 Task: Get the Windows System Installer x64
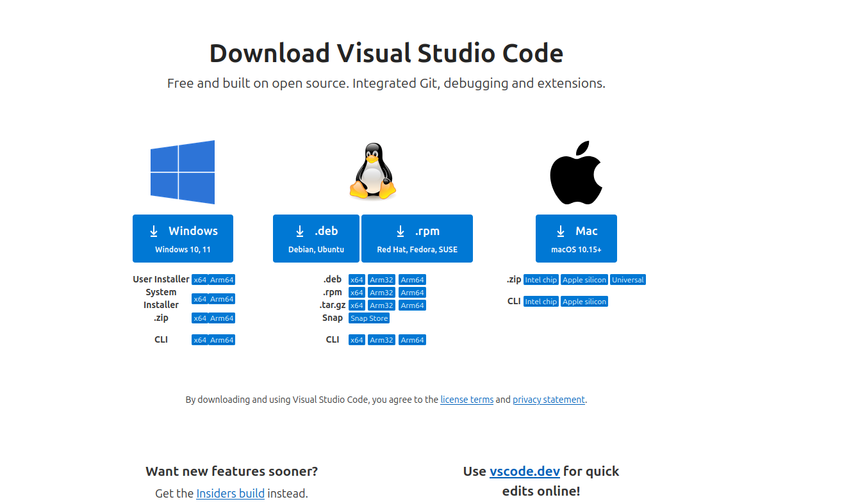200,299
